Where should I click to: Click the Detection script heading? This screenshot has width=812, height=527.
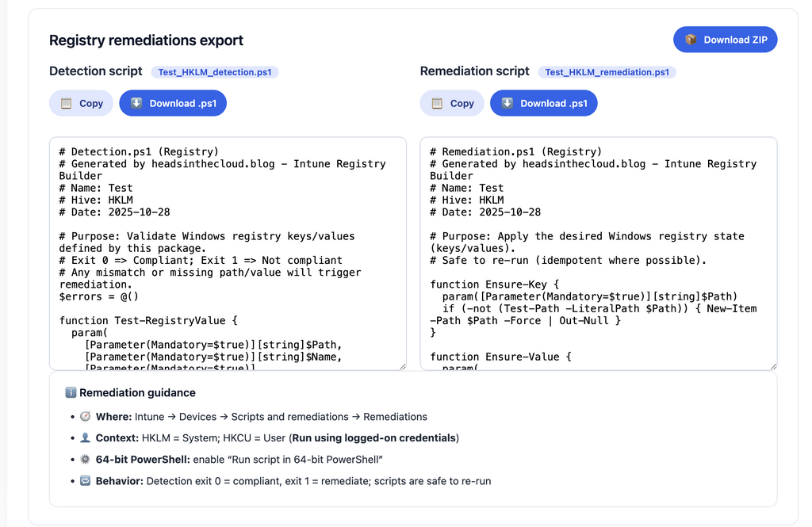[95, 71]
